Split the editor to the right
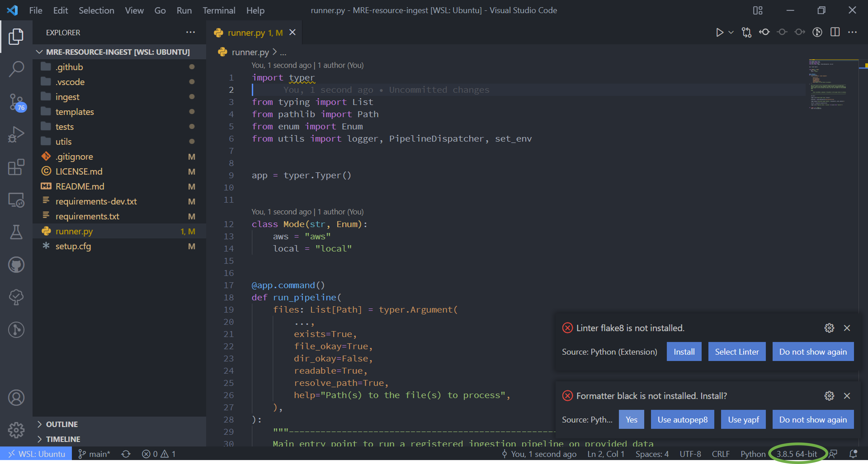Image resolution: width=868 pixels, height=464 pixels. click(835, 32)
